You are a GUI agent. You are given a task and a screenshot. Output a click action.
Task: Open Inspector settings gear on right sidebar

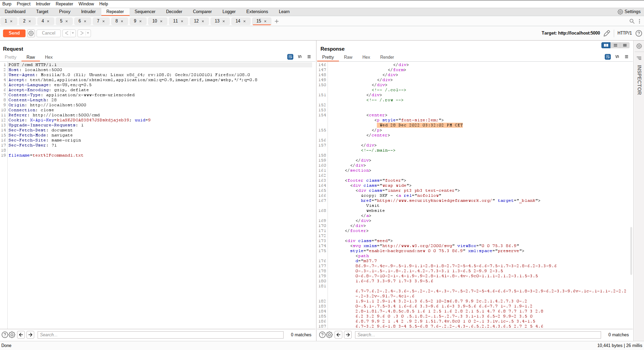[x=639, y=46]
